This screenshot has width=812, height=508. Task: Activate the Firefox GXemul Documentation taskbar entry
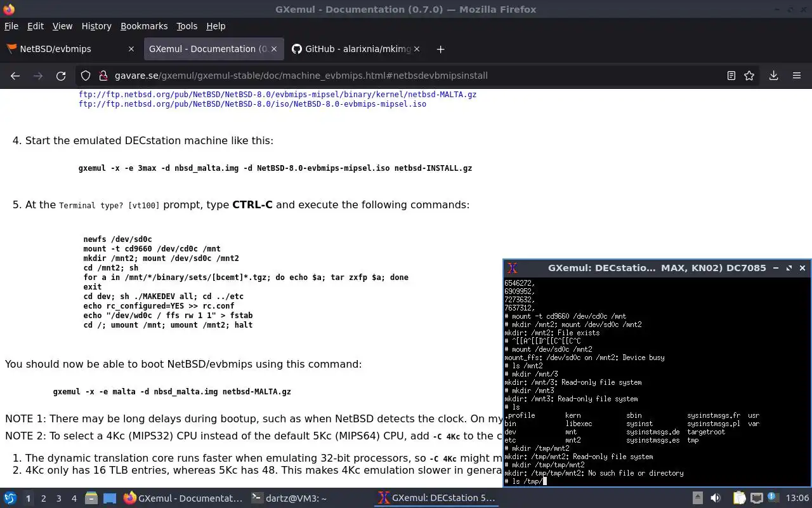(183, 498)
